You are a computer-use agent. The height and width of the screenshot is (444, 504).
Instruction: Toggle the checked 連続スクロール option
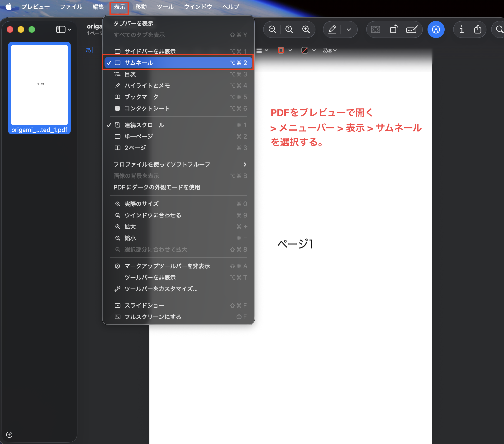tap(178, 125)
